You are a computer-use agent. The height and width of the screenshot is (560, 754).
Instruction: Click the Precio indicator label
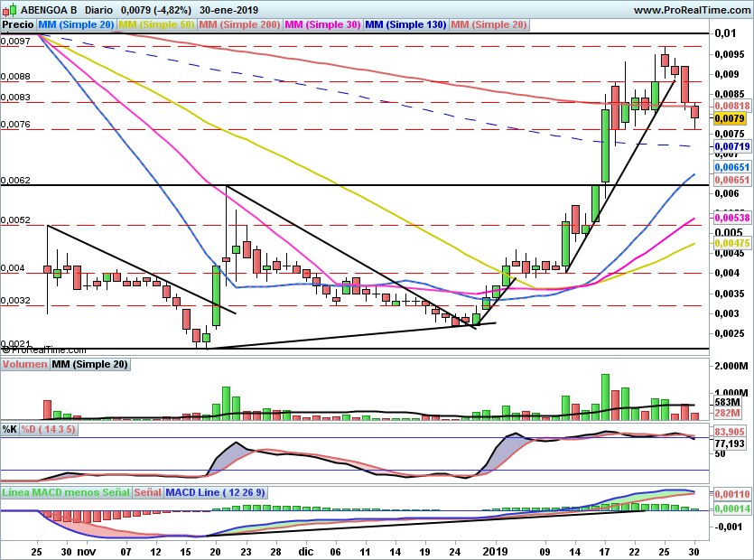18,25
